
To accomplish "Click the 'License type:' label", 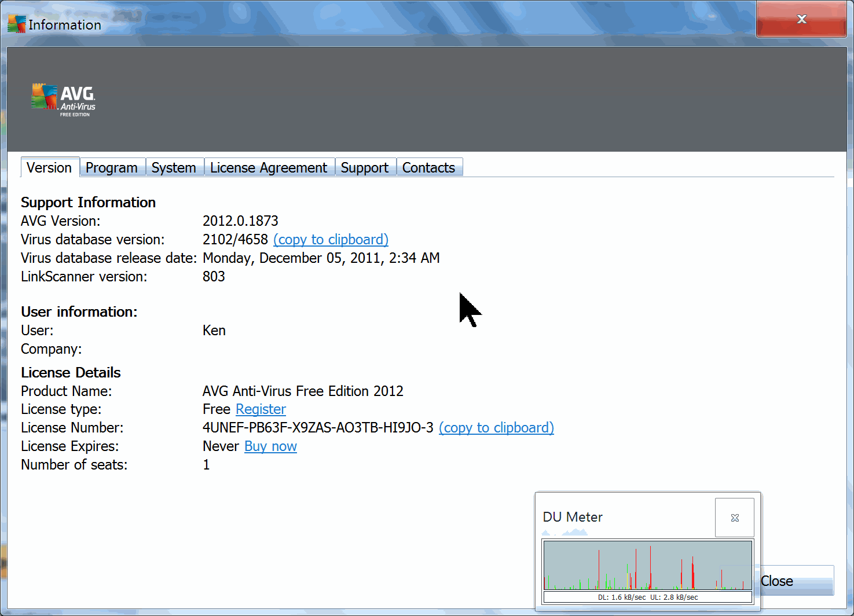I will tap(61, 409).
